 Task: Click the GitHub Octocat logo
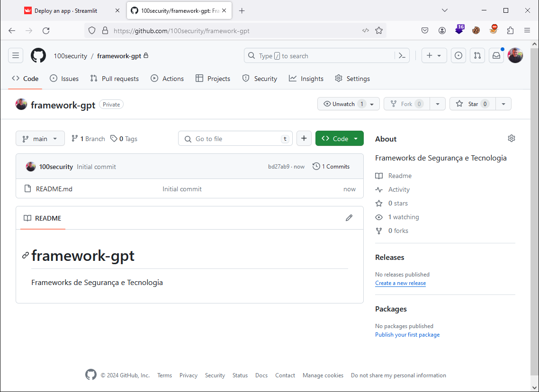[38, 55]
